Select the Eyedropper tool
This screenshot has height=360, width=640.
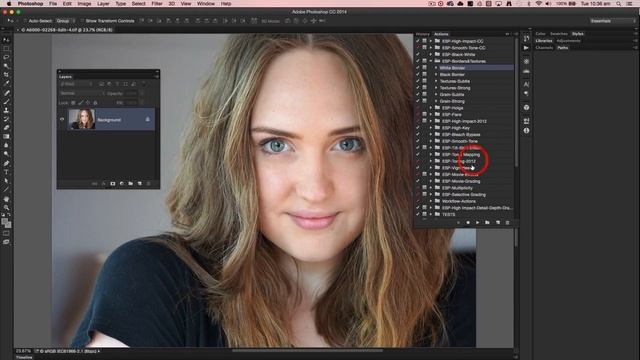pos(6,83)
